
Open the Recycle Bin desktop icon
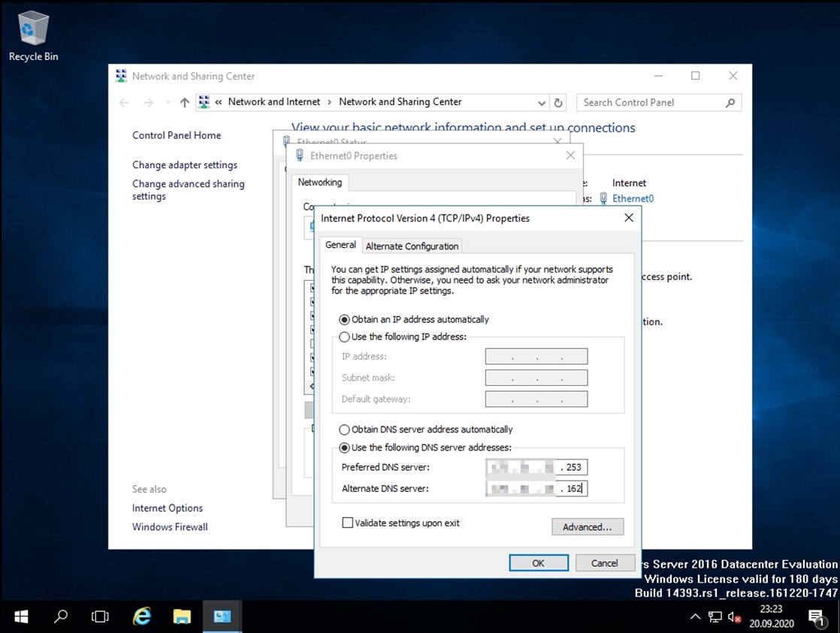(x=33, y=35)
